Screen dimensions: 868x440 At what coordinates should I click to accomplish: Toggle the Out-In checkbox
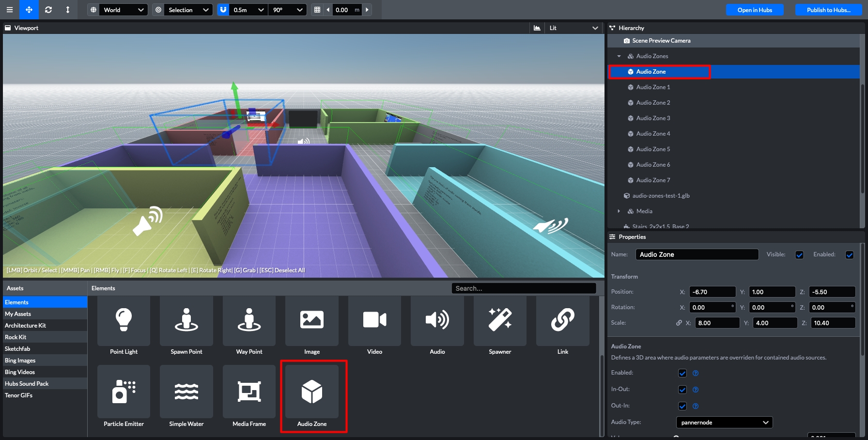tap(682, 406)
